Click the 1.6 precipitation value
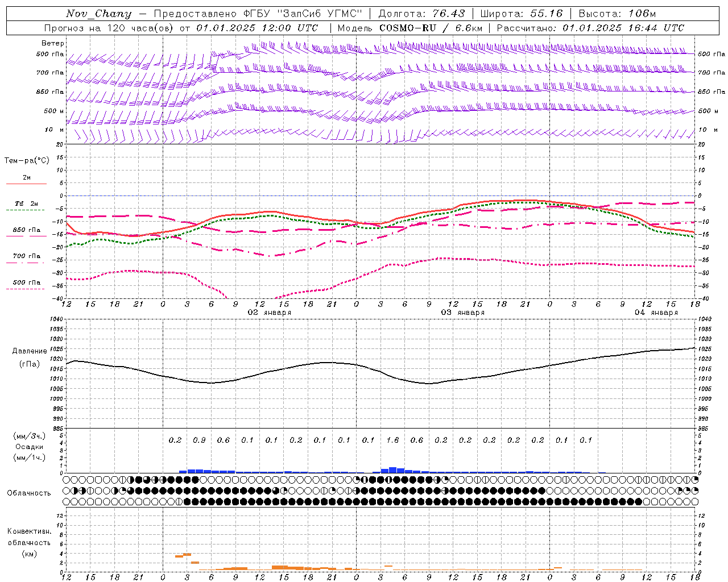The height and width of the screenshot is (582, 728). click(x=392, y=440)
